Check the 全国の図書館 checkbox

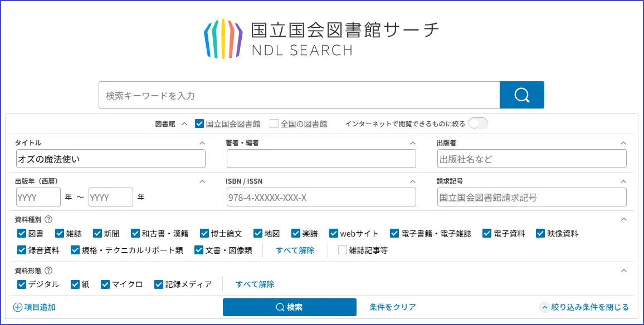coord(274,124)
